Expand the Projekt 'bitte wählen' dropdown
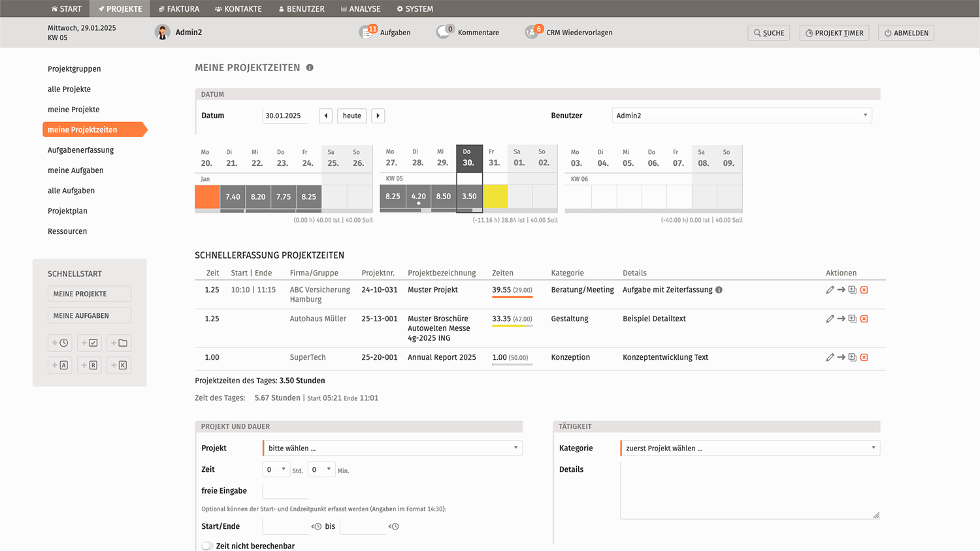Image resolution: width=980 pixels, height=551 pixels. pyautogui.click(x=392, y=449)
